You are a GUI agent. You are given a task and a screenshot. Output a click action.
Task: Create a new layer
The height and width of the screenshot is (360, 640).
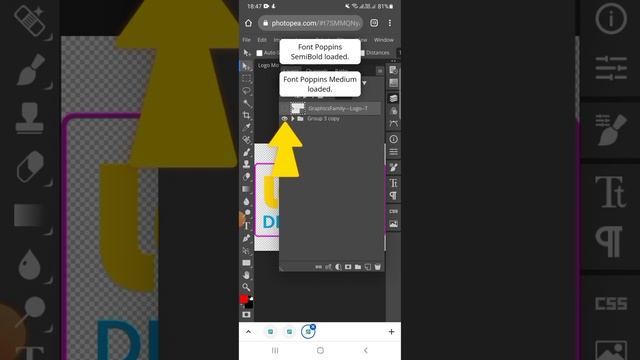pos(367,267)
